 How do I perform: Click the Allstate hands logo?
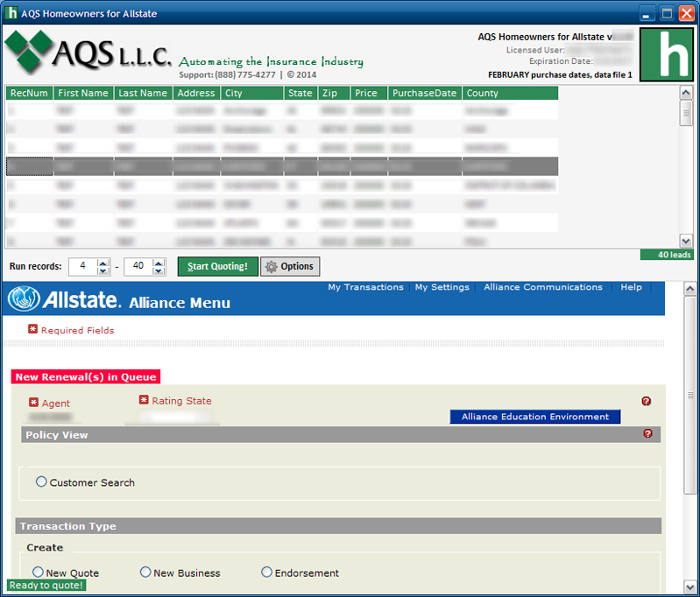coord(24,298)
